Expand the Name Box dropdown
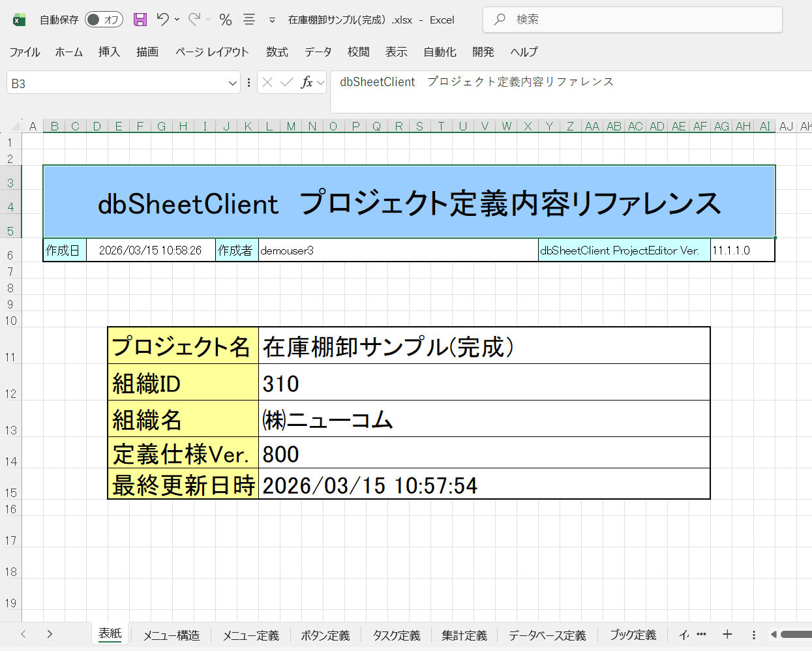This screenshot has height=651, width=812. (233, 83)
